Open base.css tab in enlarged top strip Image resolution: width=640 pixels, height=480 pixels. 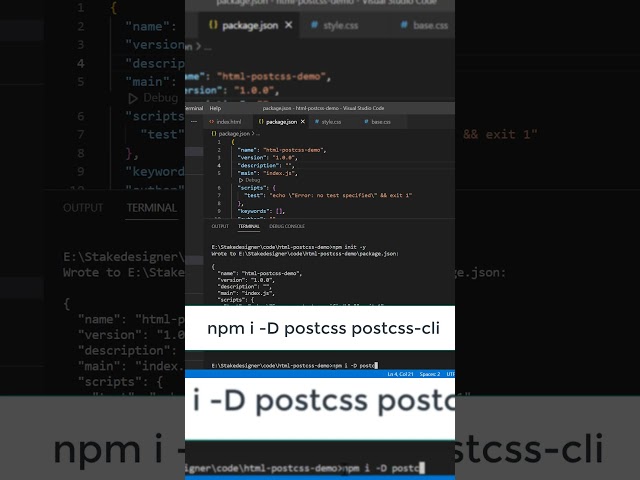[x=424, y=25]
